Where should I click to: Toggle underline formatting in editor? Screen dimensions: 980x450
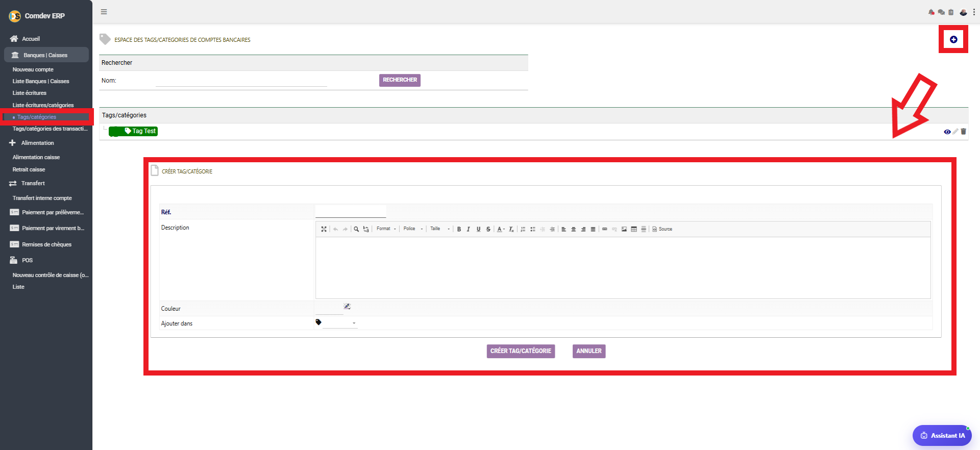[478, 229]
